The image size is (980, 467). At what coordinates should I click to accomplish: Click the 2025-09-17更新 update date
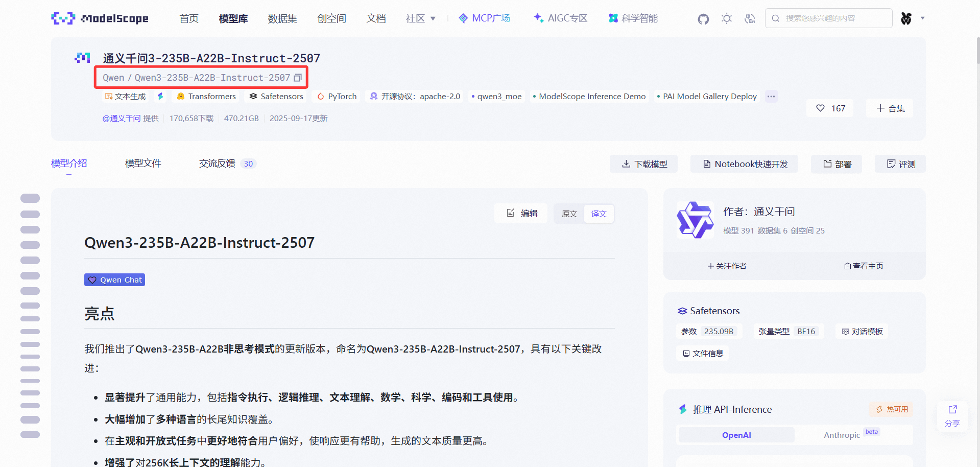(x=299, y=119)
